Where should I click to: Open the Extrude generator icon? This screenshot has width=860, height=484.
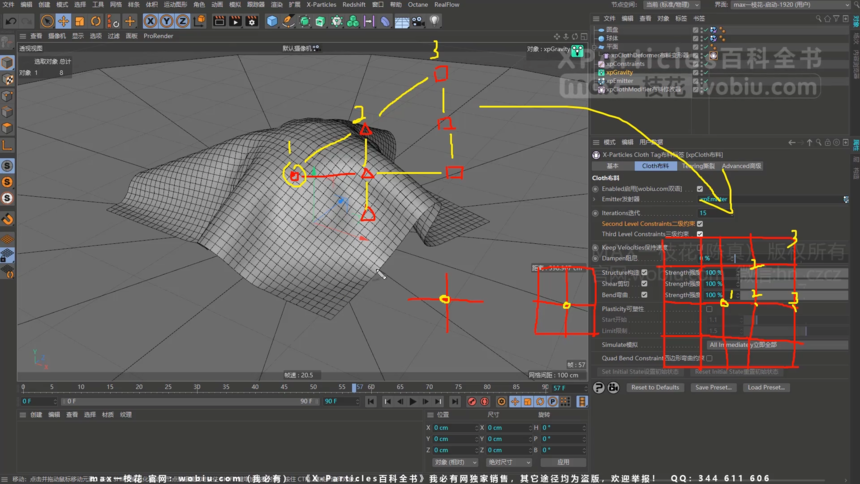(x=320, y=21)
